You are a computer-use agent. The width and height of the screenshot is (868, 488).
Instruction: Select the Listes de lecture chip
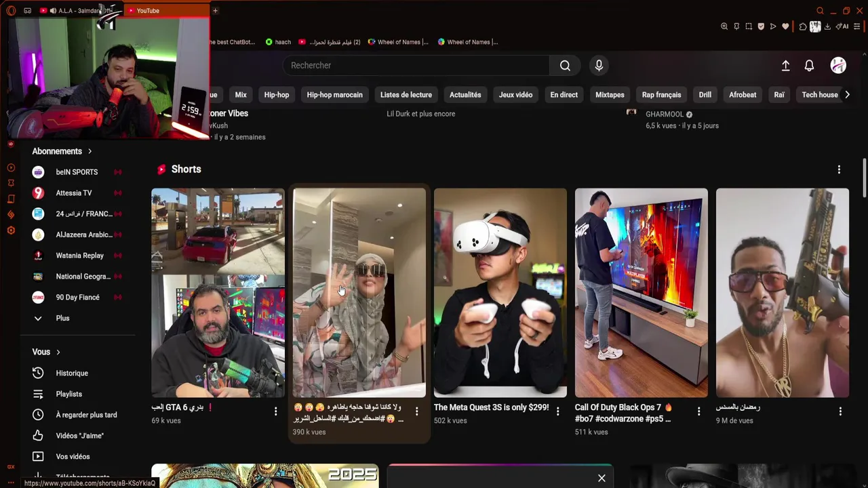pos(406,95)
